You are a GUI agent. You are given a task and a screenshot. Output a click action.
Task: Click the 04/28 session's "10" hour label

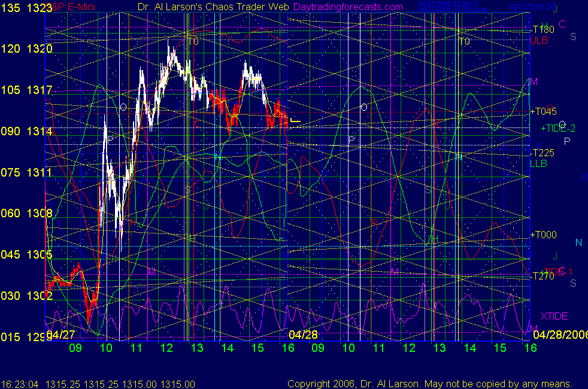(x=348, y=348)
